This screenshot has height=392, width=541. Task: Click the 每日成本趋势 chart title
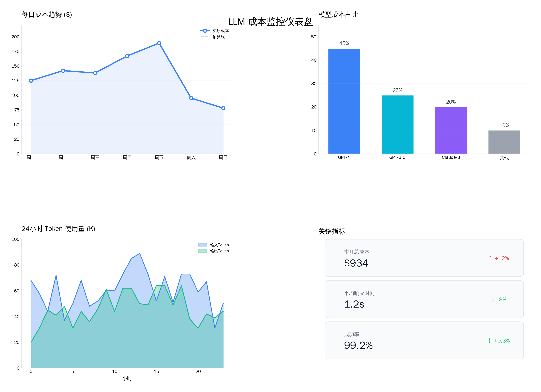[x=47, y=15]
